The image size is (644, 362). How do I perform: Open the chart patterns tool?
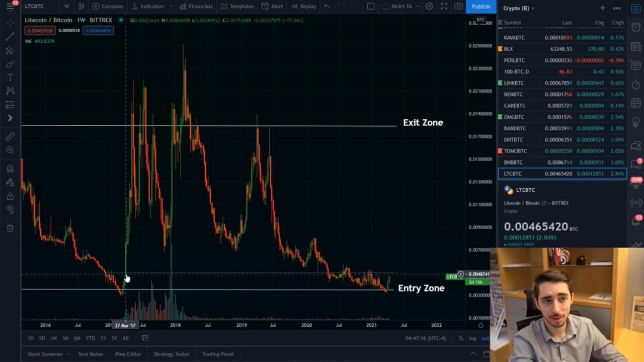[10, 91]
